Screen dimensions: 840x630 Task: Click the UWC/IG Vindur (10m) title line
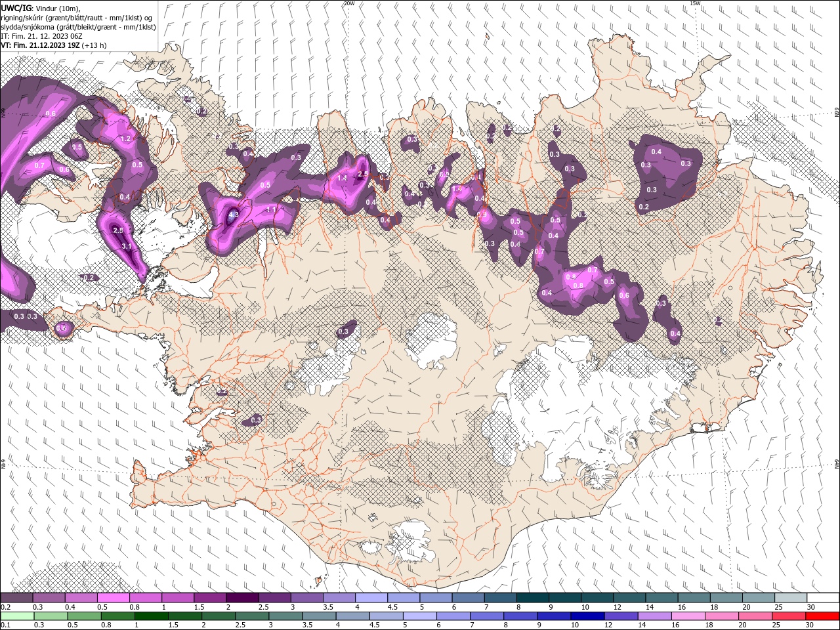tap(40, 8)
